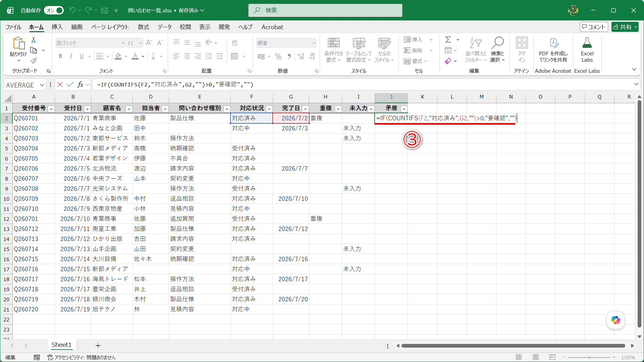Expand the formula bar chevron
644x362 pixels.
click(636, 84)
